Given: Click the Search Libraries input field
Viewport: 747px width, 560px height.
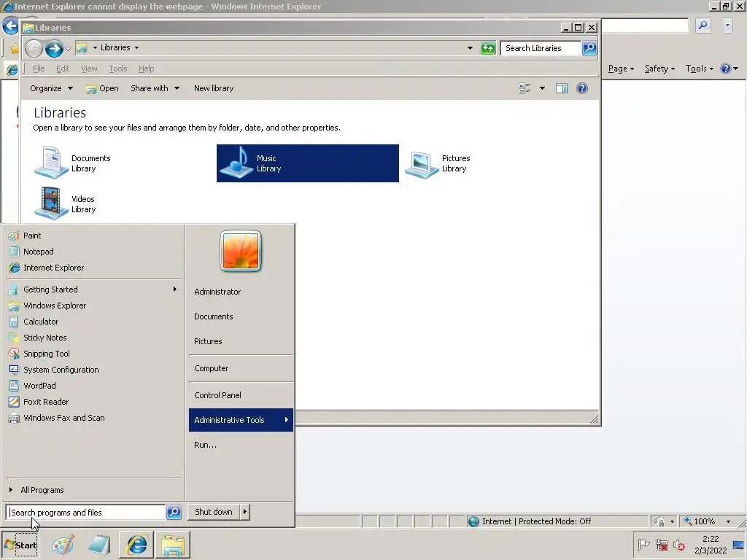Looking at the screenshot, I should click(x=541, y=48).
